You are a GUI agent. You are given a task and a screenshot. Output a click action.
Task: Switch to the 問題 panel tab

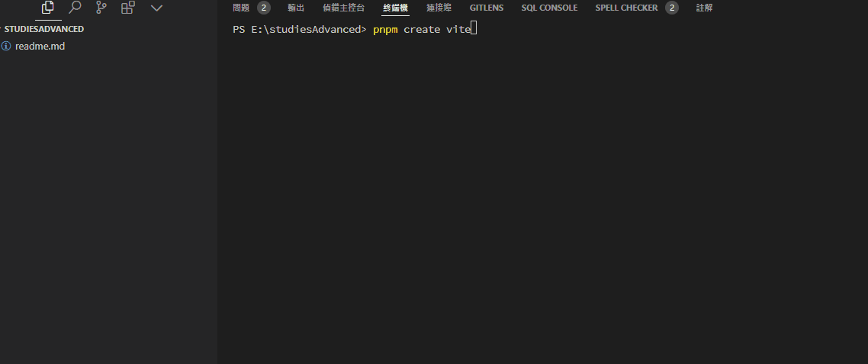click(241, 8)
